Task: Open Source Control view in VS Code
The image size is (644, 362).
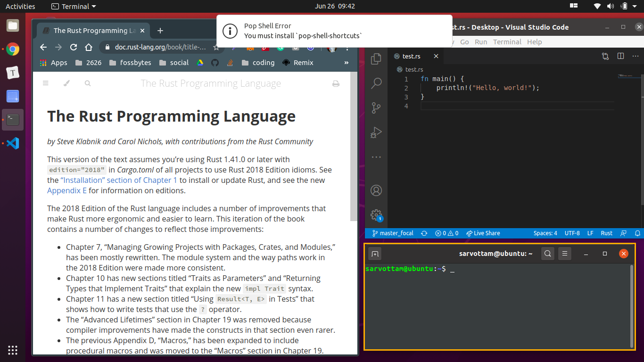Action: pyautogui.click(x=376, y=108)
